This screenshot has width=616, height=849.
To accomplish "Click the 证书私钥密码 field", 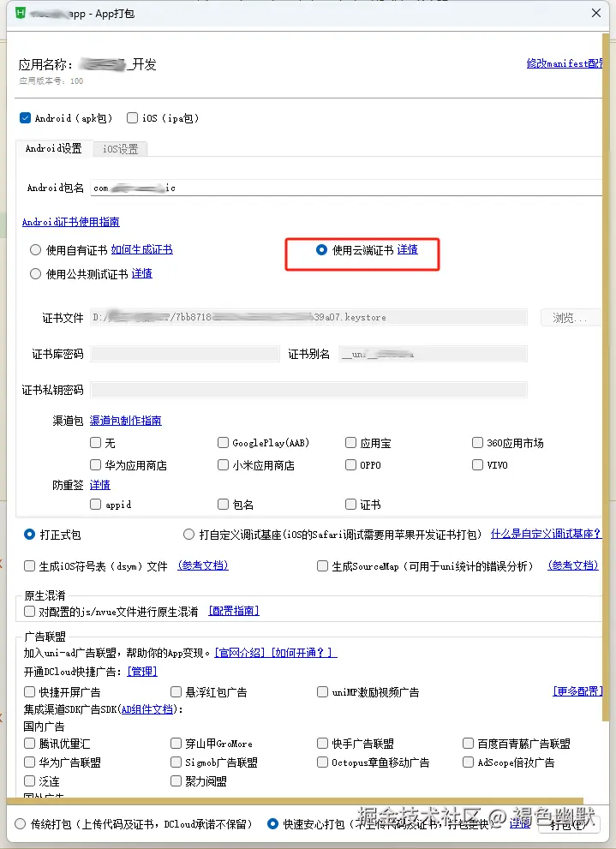I will 308,390.
